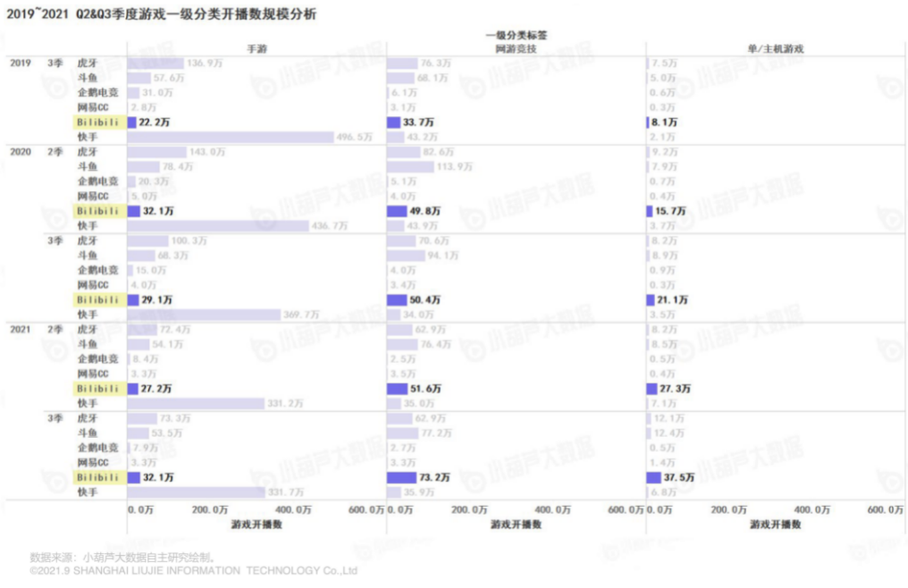Viewport: 908px width, 588px height.
Task: Click the 436.7万 value for 快手
Action: click(x=330, y=226)
